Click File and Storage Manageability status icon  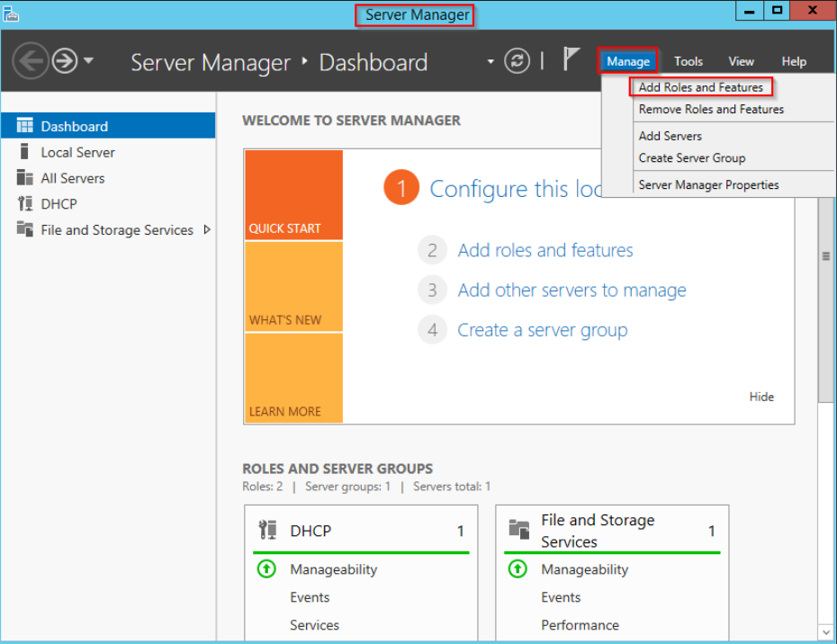coord(517,568)
